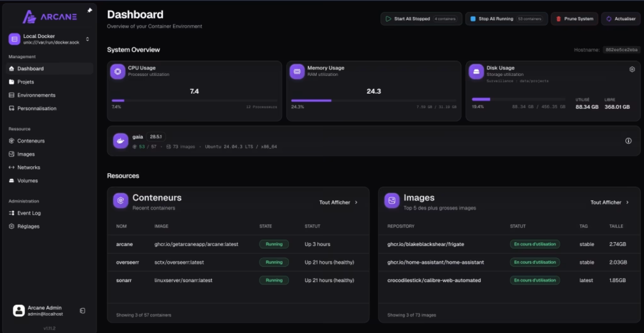
Task: Open disk usage settings gear
Action: 632,70
